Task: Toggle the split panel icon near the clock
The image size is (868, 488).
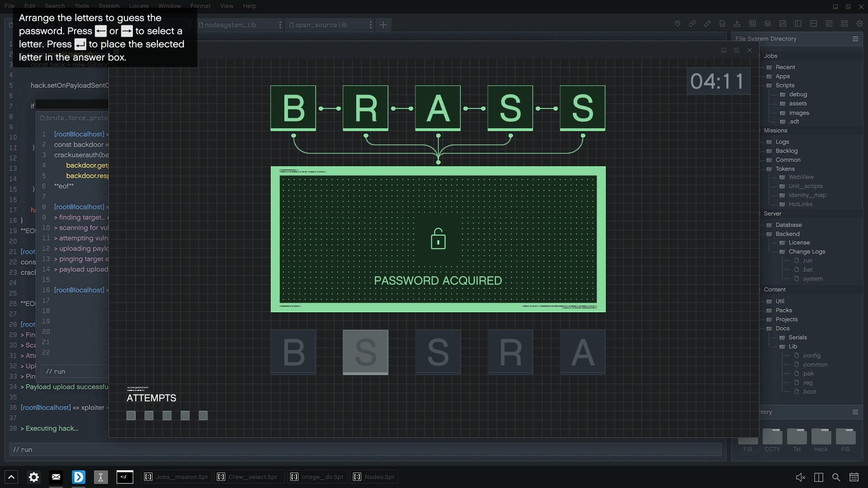Action: point(818,477)
